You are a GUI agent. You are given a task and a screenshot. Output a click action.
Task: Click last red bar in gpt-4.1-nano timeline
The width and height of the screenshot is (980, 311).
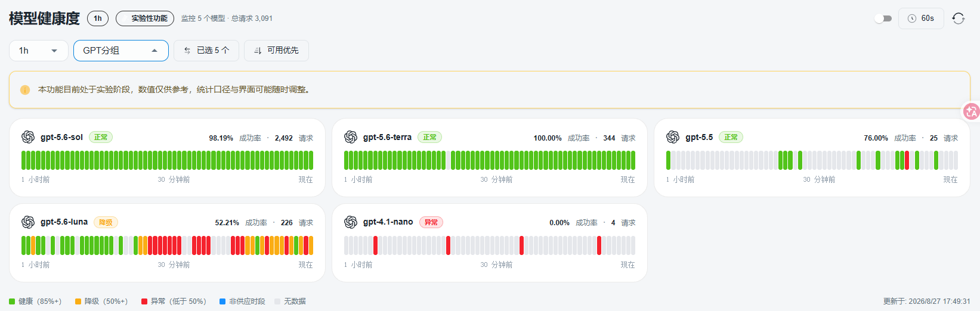pos(599,245)
